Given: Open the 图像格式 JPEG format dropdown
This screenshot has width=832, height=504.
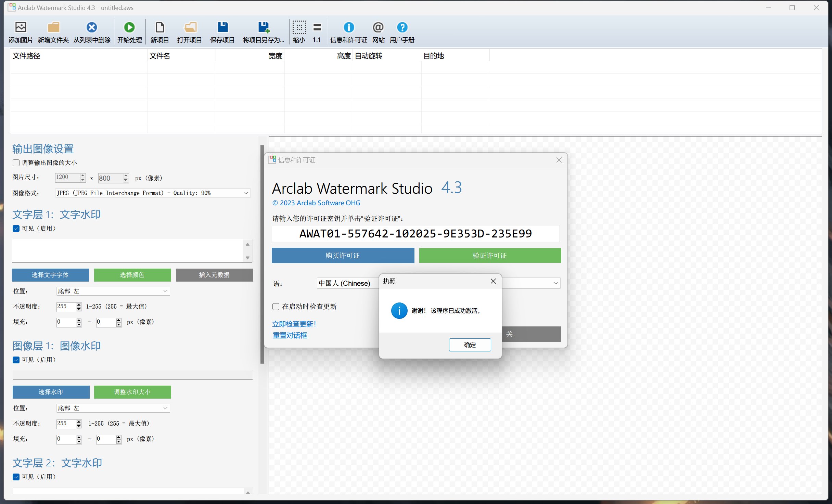Looking at the screenshot, I should point(153,193).
